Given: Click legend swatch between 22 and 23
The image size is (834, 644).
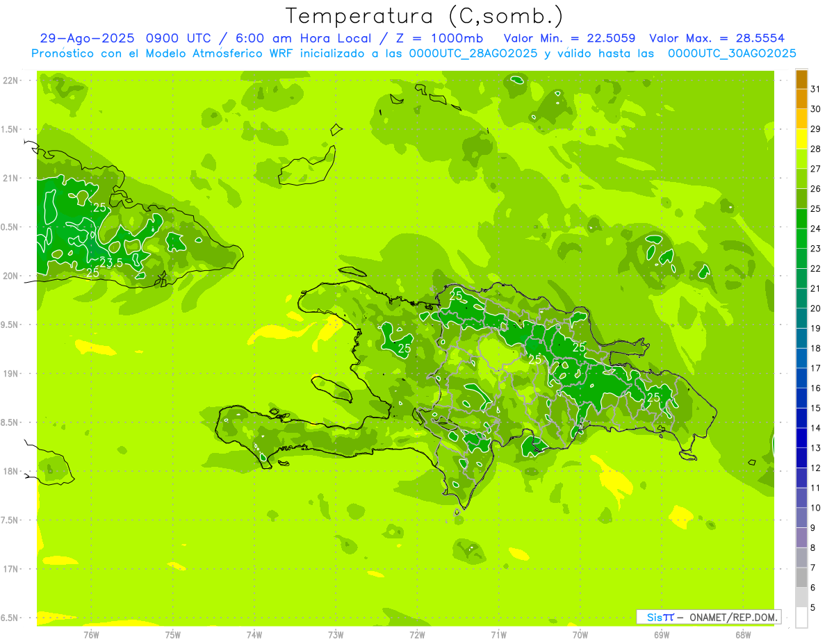Looking at the screenshot, I should (801, 258).
